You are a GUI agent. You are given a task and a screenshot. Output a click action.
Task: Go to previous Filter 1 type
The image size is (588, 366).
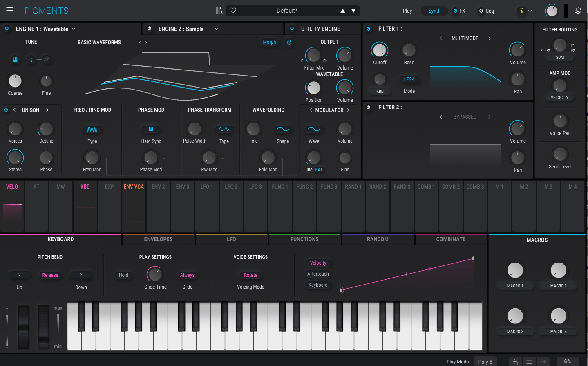(x=441, y=38)
